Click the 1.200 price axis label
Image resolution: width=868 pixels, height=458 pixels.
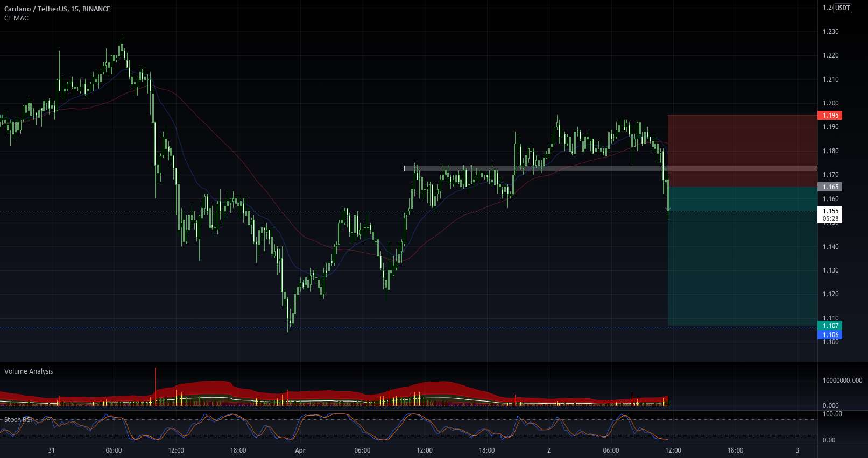point(830,103)
